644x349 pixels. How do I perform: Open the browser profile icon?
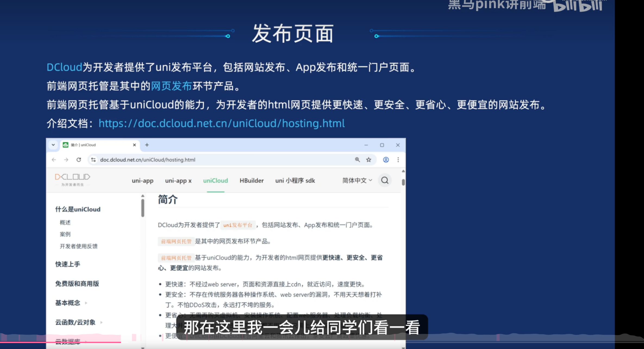coord(386,160)
